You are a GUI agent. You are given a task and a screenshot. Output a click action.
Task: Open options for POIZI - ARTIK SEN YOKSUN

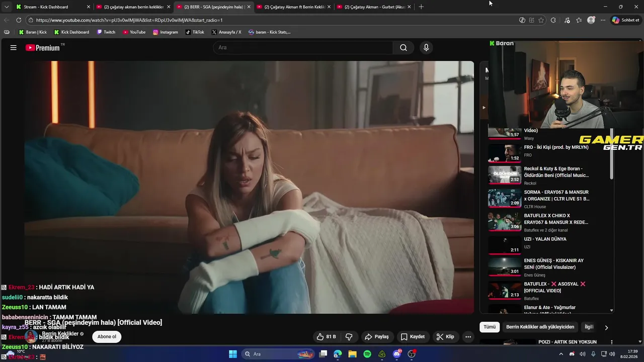pos(612,342)
